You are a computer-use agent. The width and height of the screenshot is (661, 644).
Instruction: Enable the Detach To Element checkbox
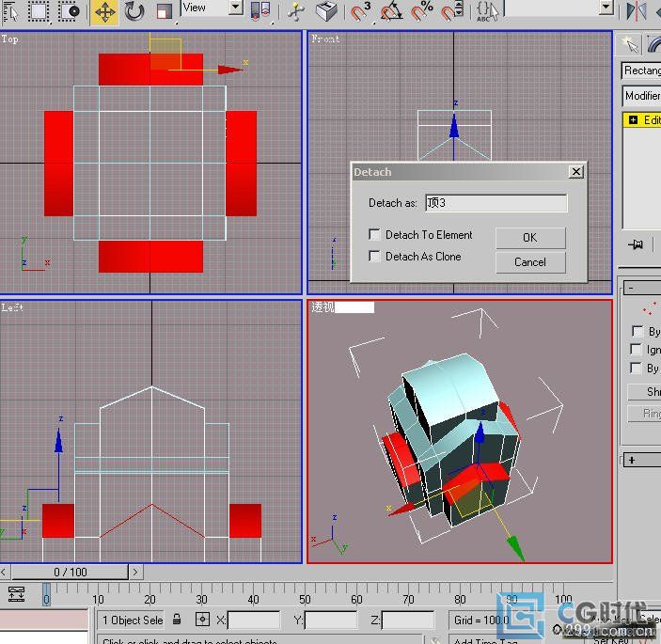coord(374,234)
